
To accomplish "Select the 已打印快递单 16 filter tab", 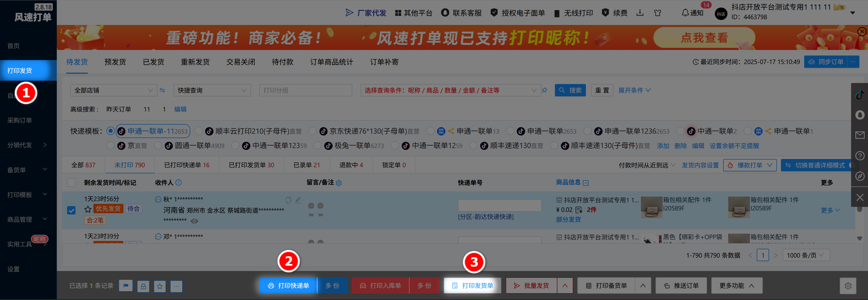I will [x=187, y=165].
